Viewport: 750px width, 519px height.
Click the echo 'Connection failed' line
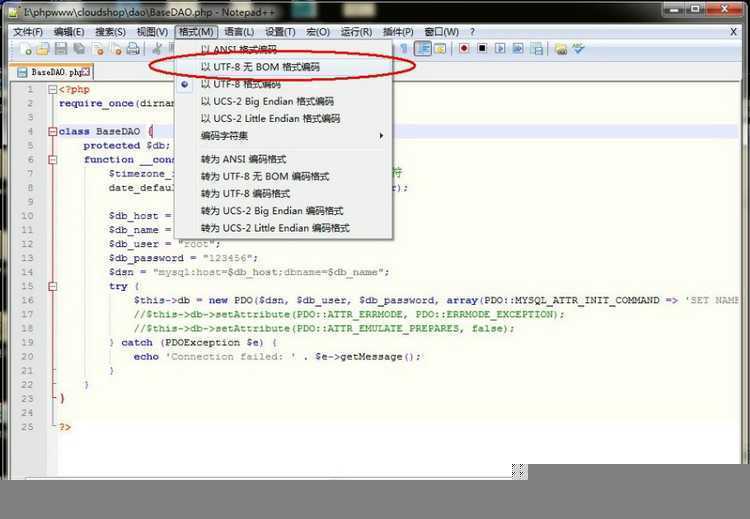click(x=278, y=357)
